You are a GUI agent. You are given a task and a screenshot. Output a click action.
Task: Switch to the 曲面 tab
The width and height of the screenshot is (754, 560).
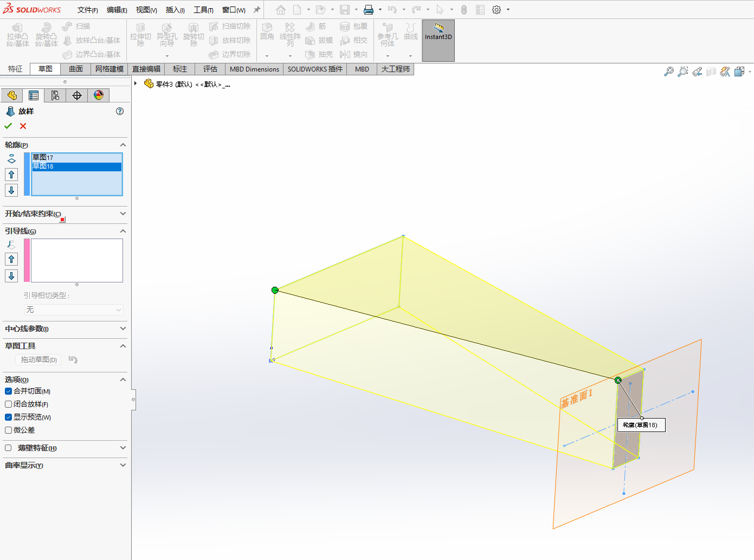point(76,69)
